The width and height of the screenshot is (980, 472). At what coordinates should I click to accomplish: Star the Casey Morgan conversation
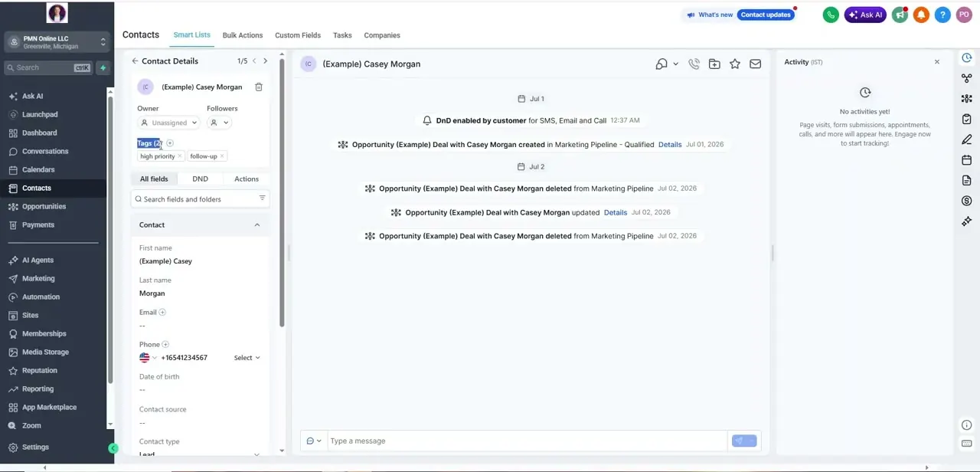click(735, 64)
